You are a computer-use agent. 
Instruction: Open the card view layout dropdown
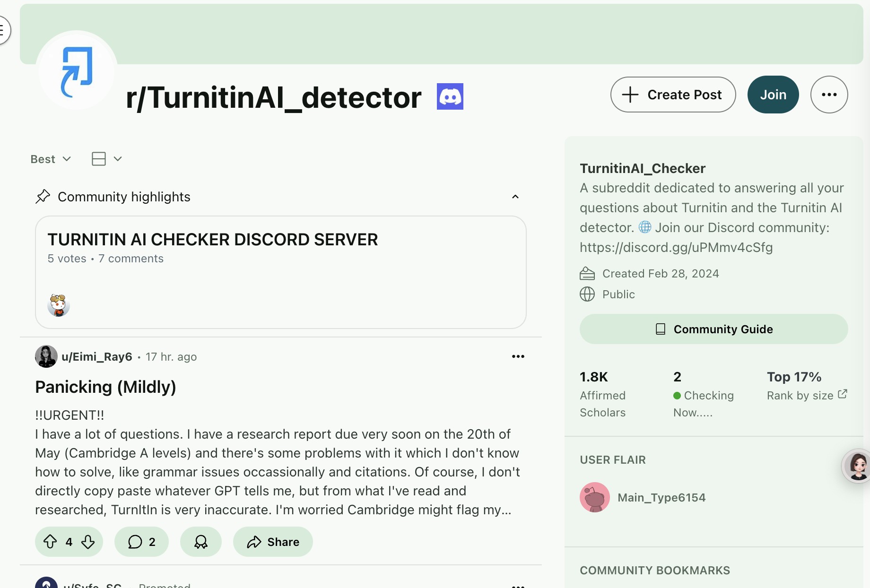[x=106, y=159]
